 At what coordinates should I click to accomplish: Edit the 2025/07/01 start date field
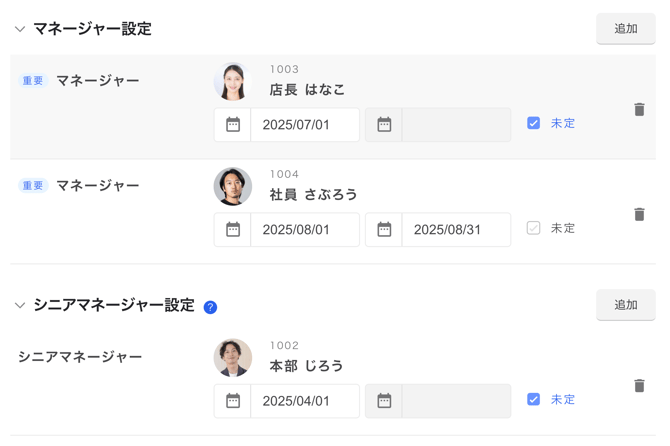pyautogui.click(x=305, y=125)
